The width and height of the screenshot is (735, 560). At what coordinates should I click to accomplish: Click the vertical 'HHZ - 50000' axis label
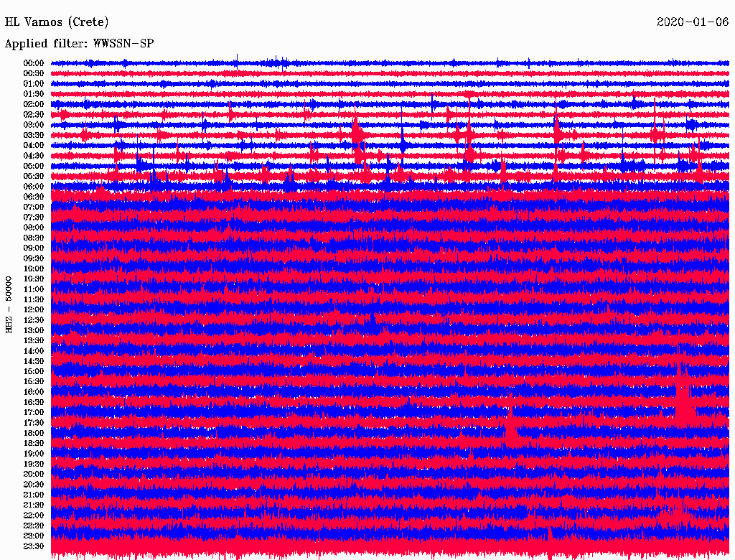(9, 305)
